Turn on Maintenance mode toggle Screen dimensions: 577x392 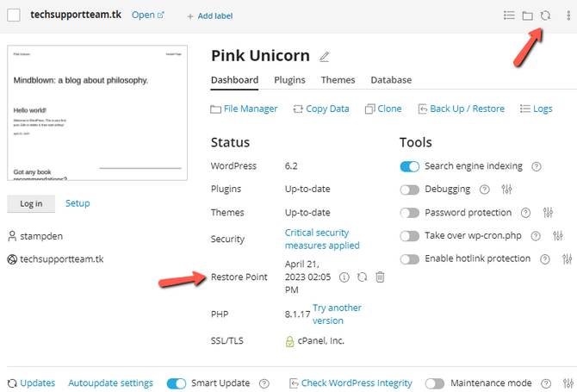(435, 383)
